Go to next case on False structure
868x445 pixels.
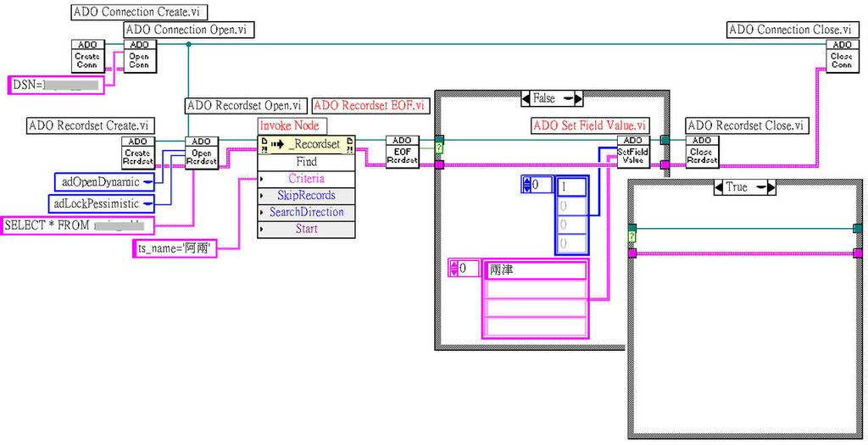pyautogui.click(x=578, y=99)
